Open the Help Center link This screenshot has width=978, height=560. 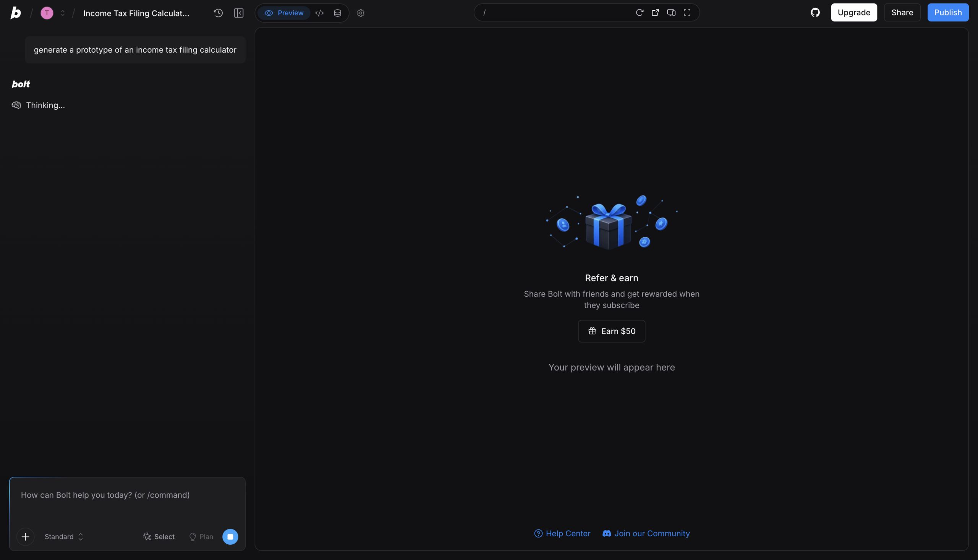562,533
